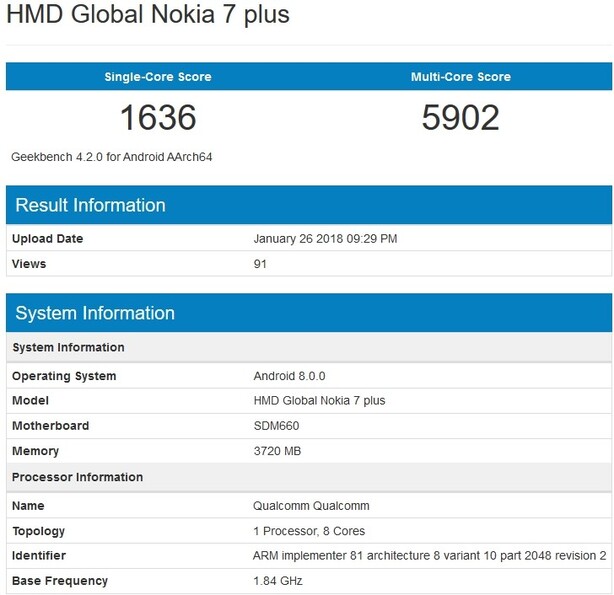This screenshot has height=595, width=614.
Task: Click the Qualcomm Qualcomm processor name
Action: coord(312,506)
